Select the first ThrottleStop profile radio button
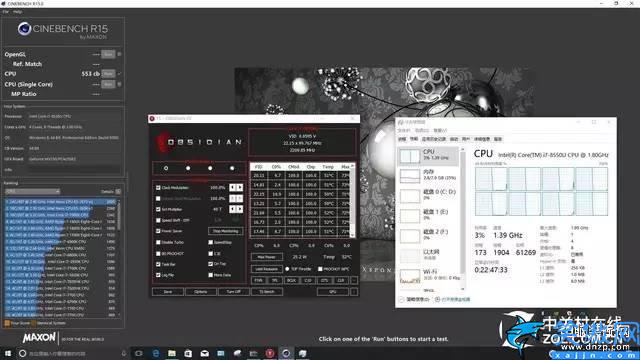This screenshot has width=640, height=360. [166, 168]
